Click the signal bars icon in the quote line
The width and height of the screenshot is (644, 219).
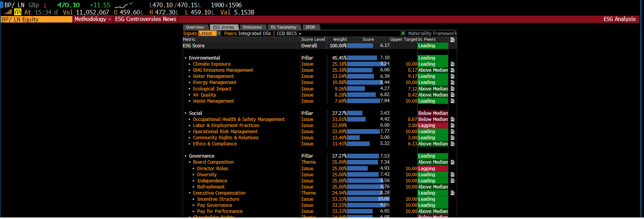8,12
